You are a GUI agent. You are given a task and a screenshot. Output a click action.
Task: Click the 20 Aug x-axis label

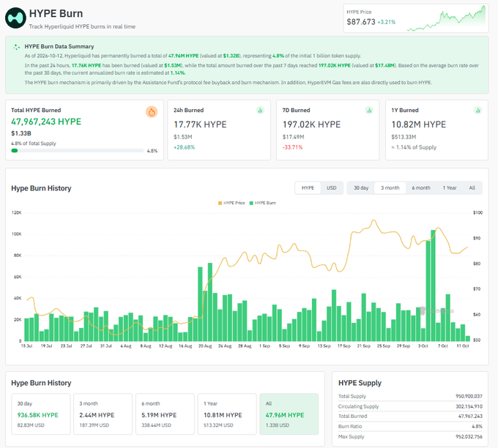click(205, 346)
